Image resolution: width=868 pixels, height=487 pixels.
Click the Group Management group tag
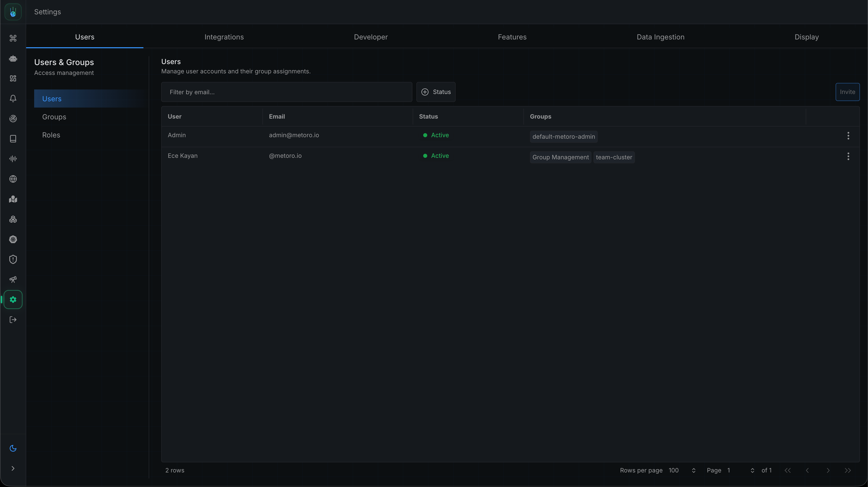pyautogui.click(x=560, y=157)
